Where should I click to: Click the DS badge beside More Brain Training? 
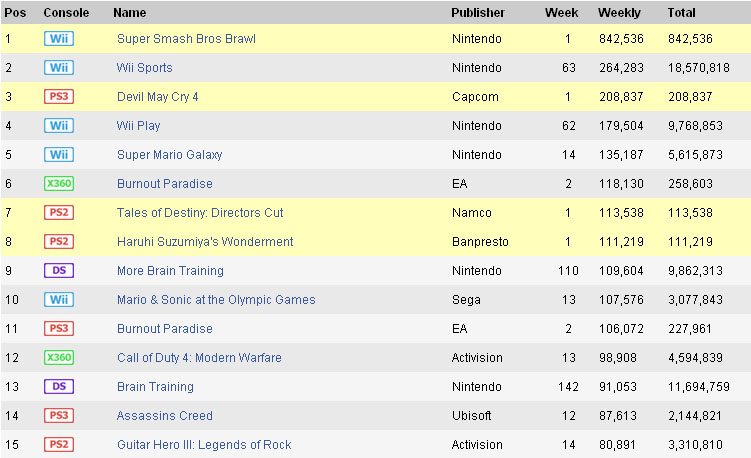tap(59, 271)
